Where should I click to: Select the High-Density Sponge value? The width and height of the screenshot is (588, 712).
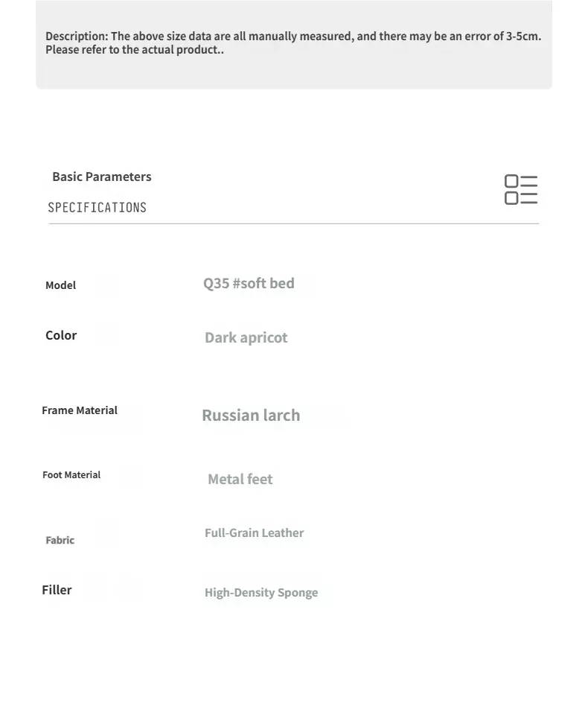[x=261, y=593]
